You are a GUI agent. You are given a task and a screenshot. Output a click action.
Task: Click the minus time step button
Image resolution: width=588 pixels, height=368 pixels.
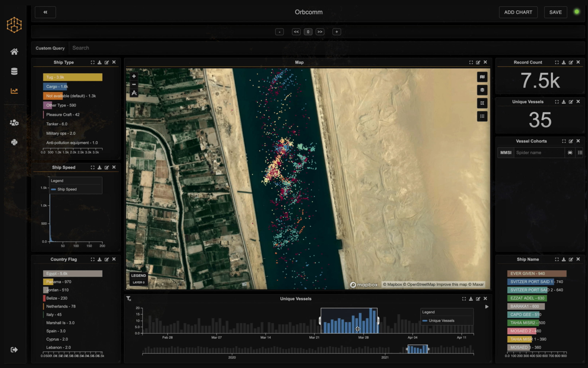[279, 32]
